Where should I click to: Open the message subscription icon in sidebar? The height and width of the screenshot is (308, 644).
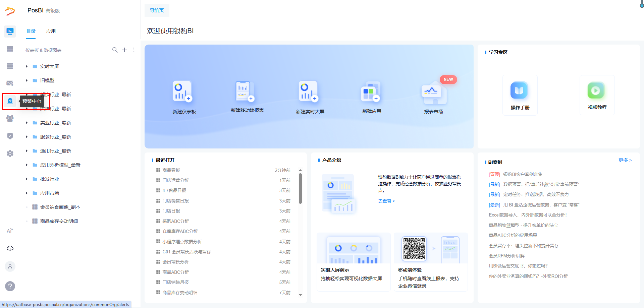10,83
